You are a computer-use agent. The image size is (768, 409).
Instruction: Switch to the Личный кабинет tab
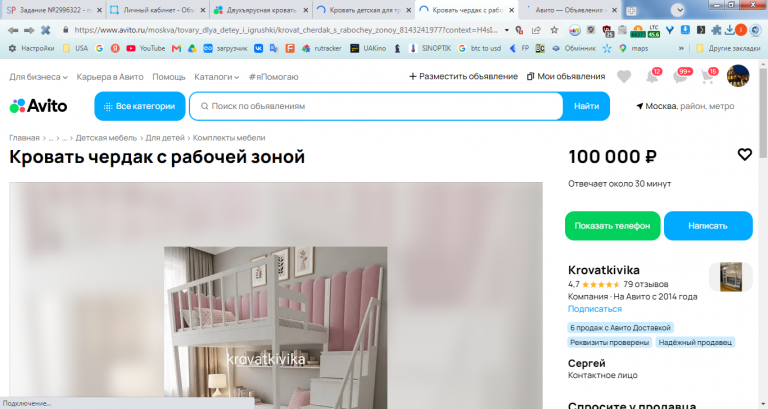pos(156,10)
